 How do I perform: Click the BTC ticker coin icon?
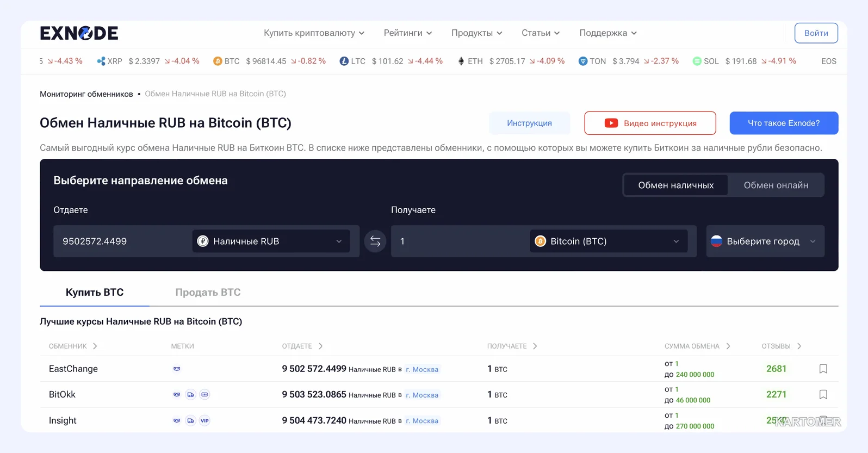(x=218, y=61)
